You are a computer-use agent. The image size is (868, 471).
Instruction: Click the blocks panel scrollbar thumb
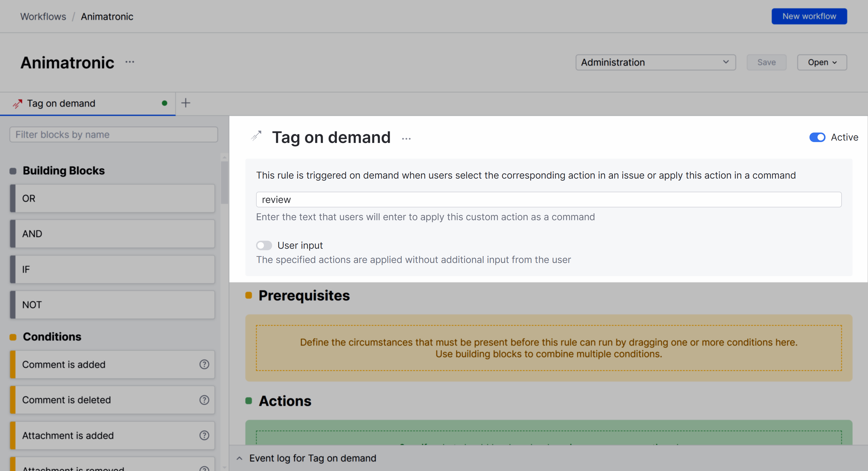coord(224,182)
